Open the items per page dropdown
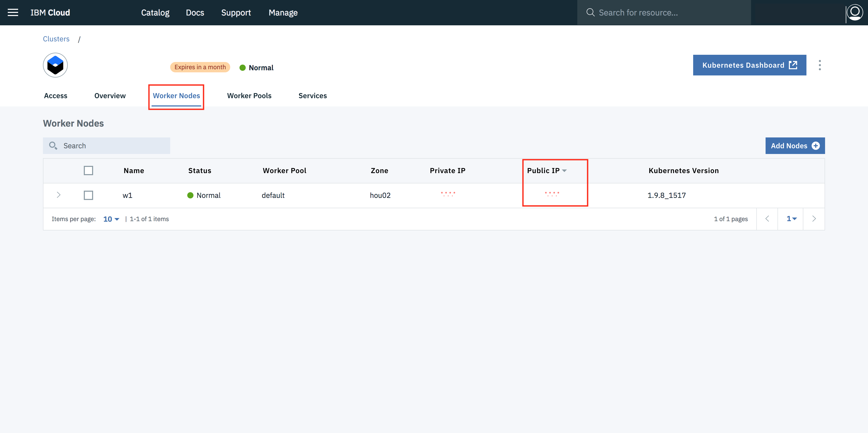The height and width of the screenshot is (433, 868). 111,219
